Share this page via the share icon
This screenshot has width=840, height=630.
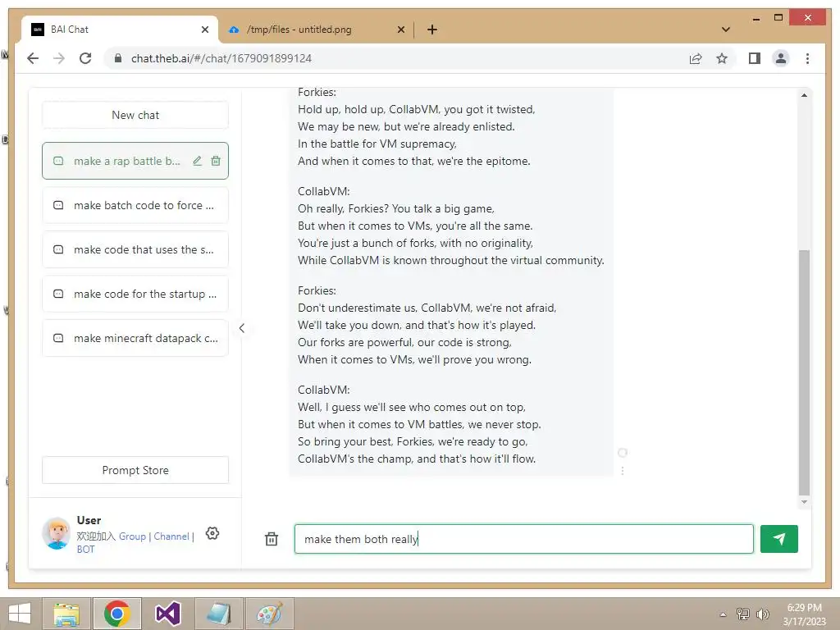[x=696, y=58]
